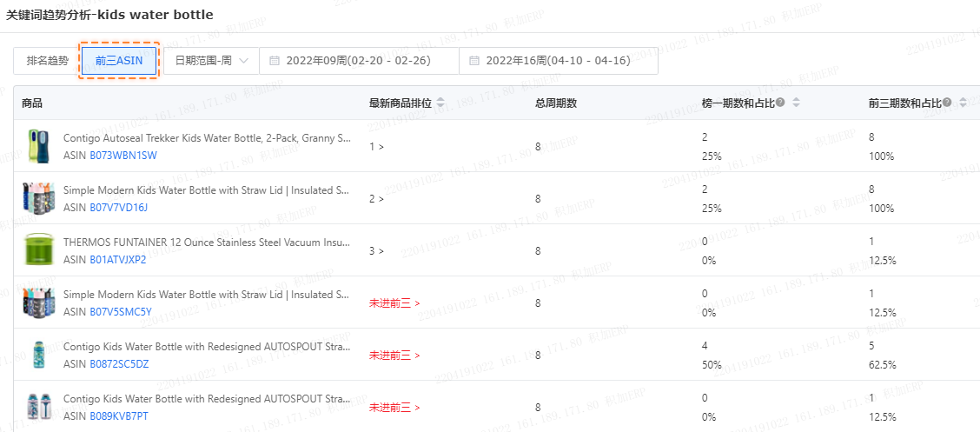Click 商品 column header
Viewport: 980px width, 432px height.
pos(32,103)
